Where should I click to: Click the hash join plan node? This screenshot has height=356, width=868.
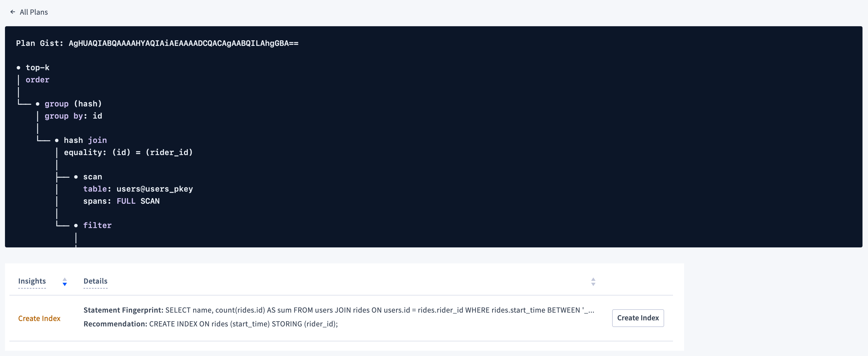coord(85,140)
